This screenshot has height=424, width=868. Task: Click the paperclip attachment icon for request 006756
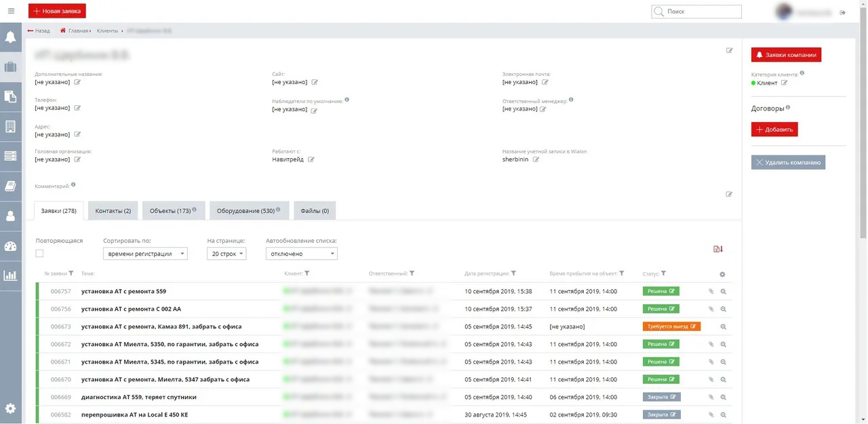710,309
